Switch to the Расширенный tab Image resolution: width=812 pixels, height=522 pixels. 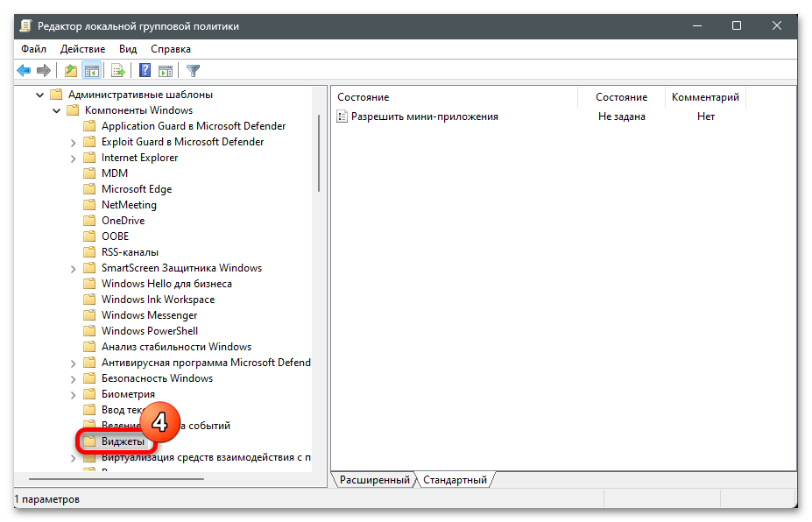tap(373, 480)
